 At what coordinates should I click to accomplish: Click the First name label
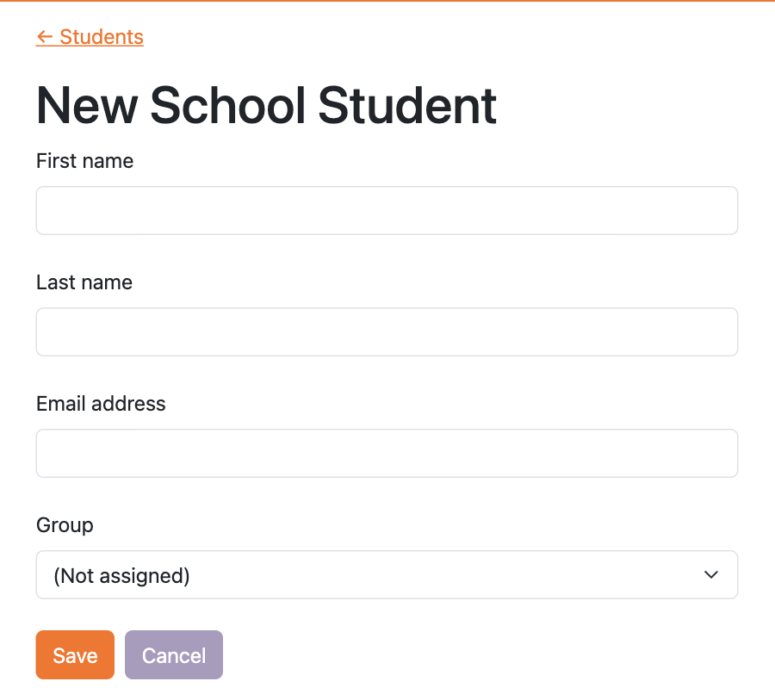point(84,161)
